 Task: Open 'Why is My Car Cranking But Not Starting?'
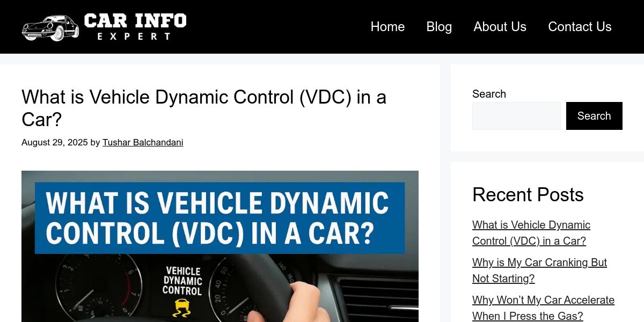(539, 270)
